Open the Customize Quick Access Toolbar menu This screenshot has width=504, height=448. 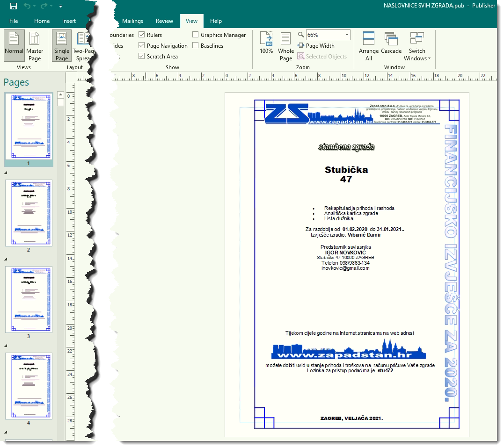tap(60, 6)
